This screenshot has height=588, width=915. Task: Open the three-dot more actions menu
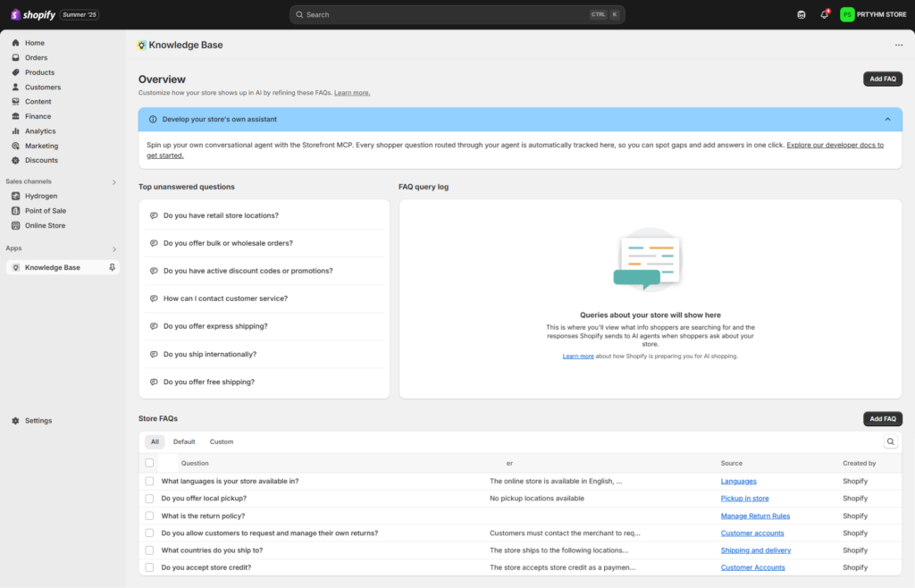[x=899, y=45]
